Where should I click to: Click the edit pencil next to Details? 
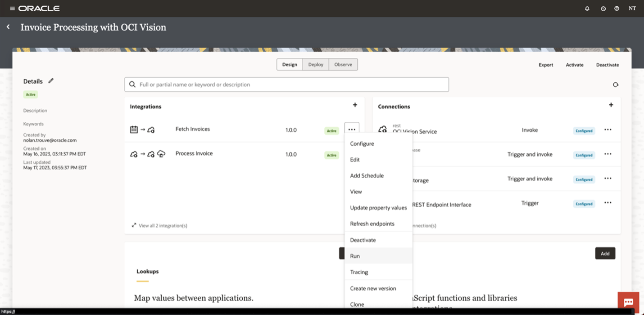click(x=50, y=80)
